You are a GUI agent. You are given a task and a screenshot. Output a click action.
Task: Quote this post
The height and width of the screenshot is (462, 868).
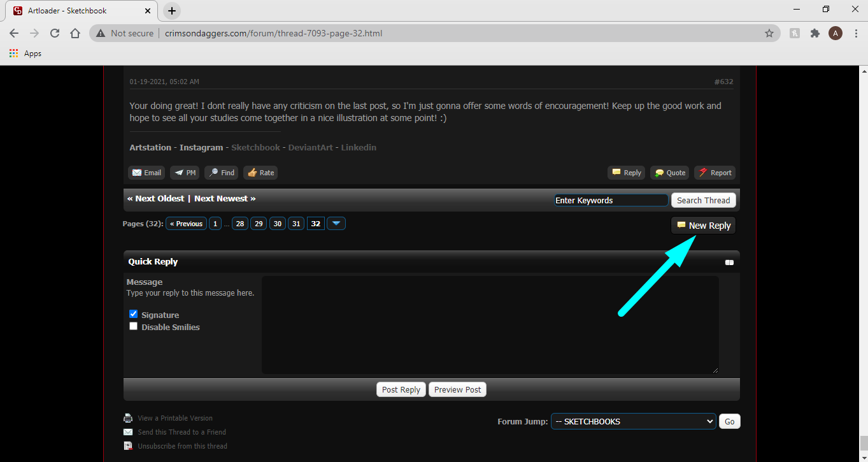coord(670,173)
